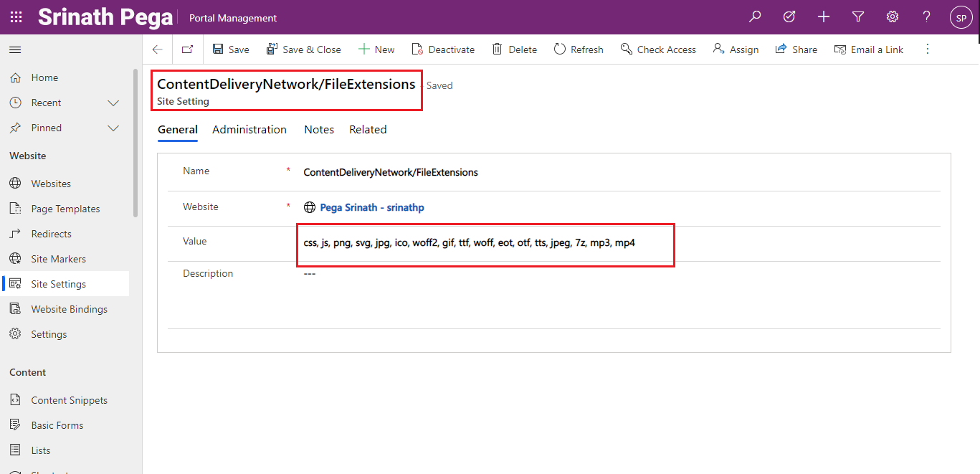Click the help question mark icon
The width and height of the screenshot is (980, 474).
click(927, 17)
